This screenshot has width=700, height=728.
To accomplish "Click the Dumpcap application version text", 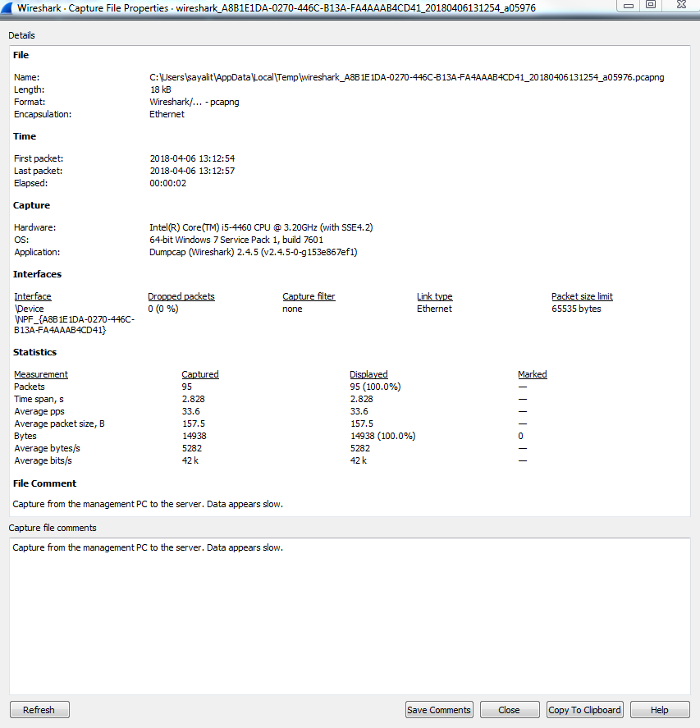I will (x=254, y=252).
